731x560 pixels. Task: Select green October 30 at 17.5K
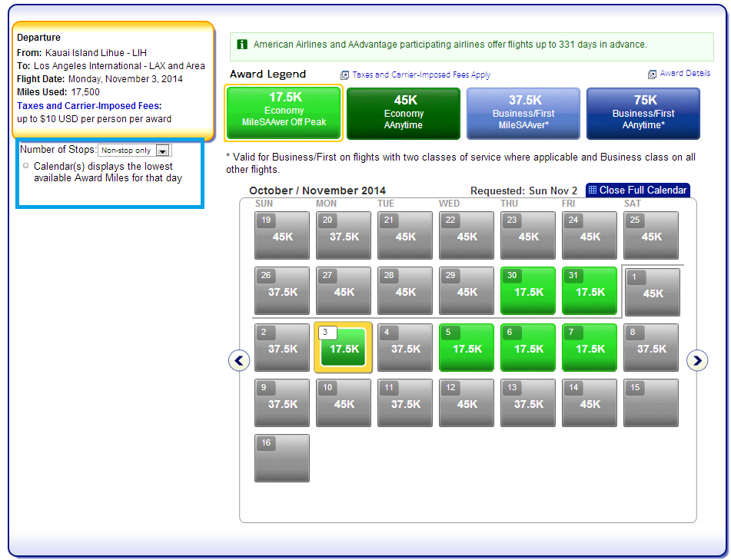(528, 290)
